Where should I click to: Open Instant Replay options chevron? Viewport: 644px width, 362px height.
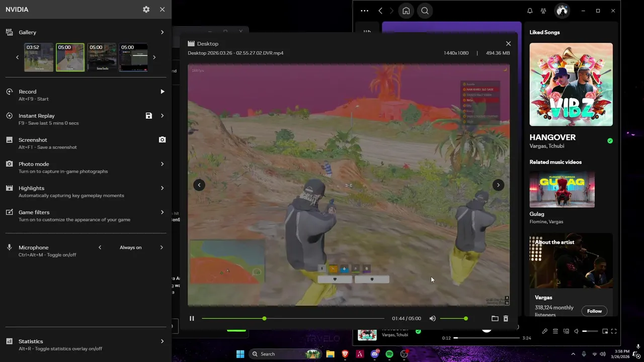tap(162, 116)
